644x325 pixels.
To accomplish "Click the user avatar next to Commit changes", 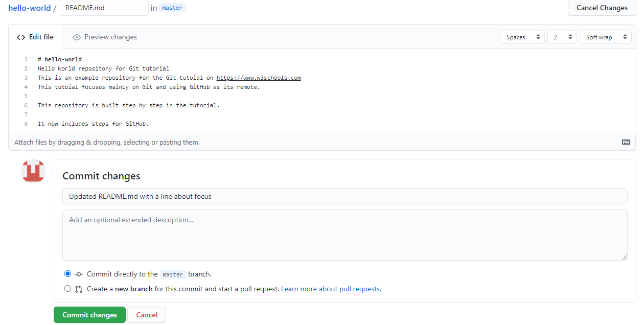I will (33, 171).
